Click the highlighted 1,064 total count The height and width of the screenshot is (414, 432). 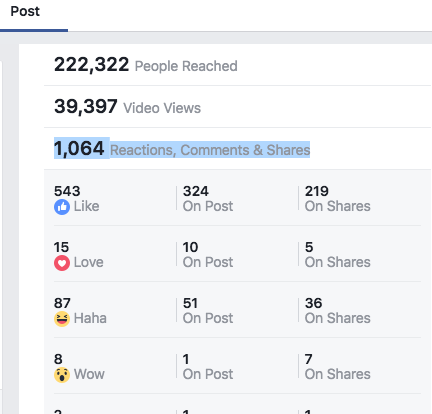79,148
